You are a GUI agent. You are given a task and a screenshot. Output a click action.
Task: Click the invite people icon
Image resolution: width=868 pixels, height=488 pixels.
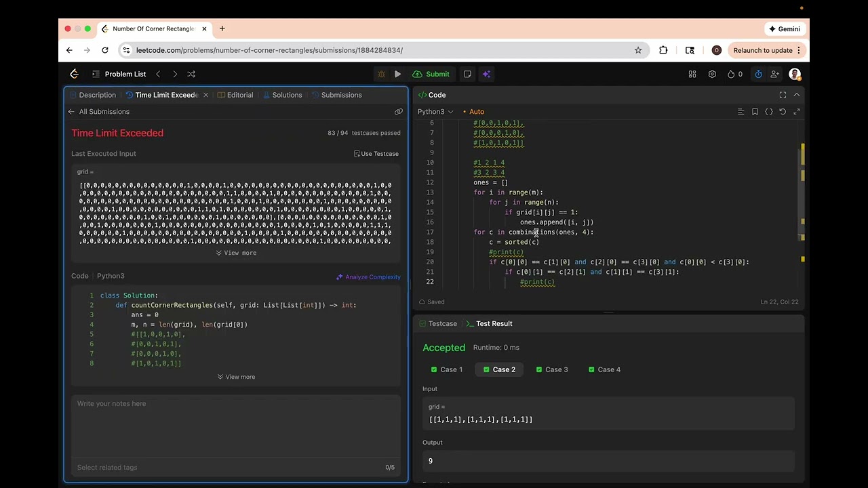[774, 74]
